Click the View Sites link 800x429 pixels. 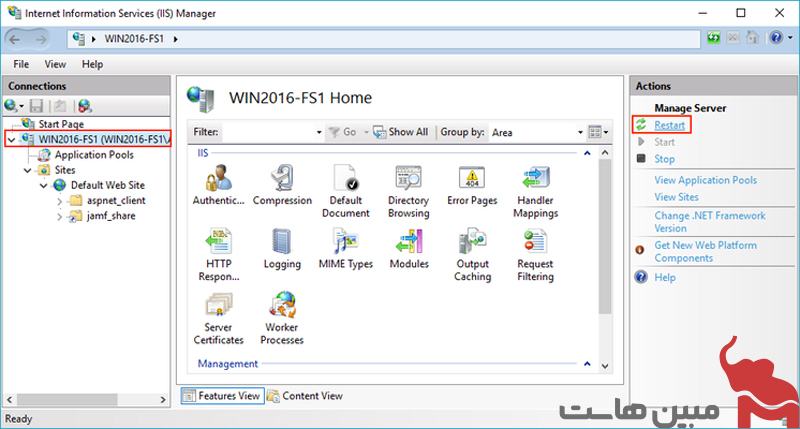tap(677, 197)
